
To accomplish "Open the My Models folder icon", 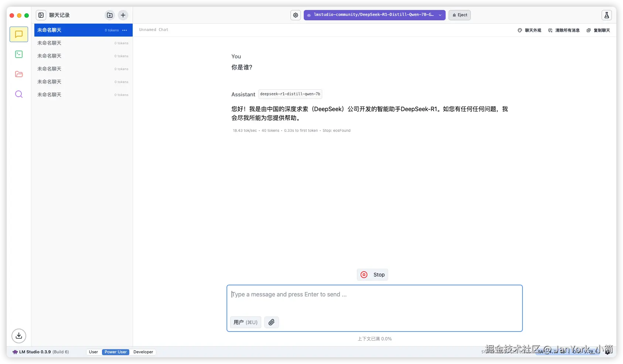I will point(19,74).
